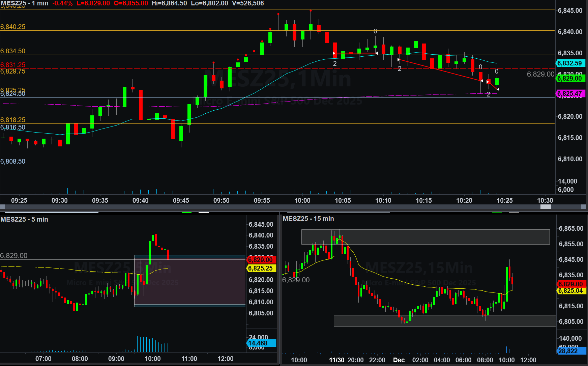Click the MESZ25 - 15 min chart title
Viewport: 588px width, 366px height.
click(x=308, y=219)
